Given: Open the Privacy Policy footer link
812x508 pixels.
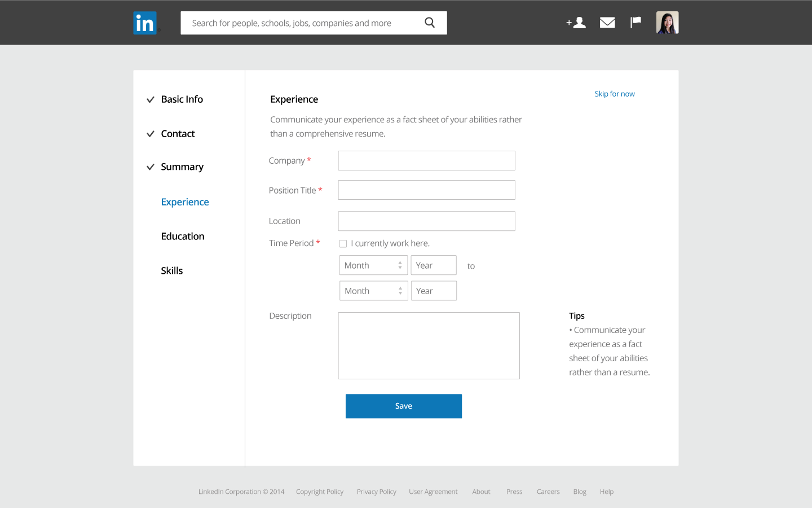Looking at the screenshot, I should 377,492.
